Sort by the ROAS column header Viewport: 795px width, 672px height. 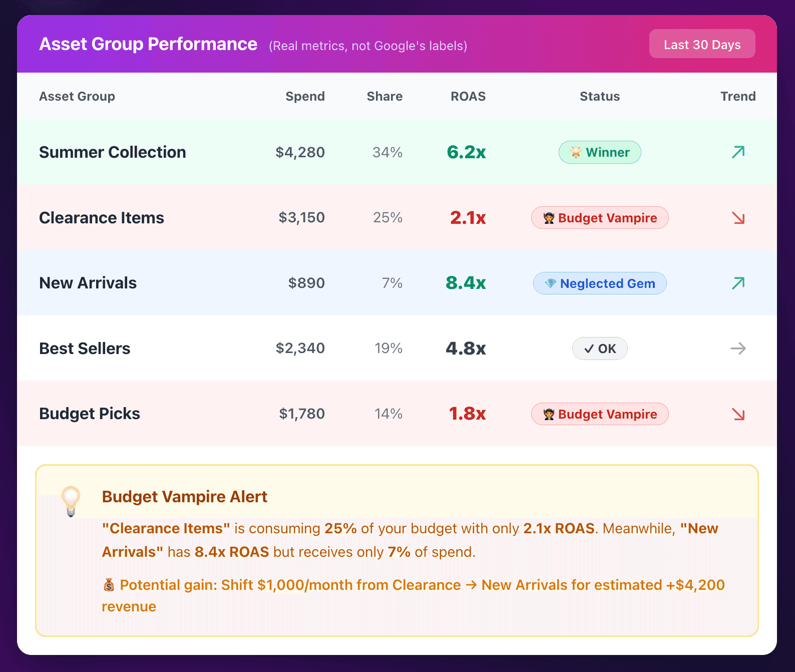(468, 96)
